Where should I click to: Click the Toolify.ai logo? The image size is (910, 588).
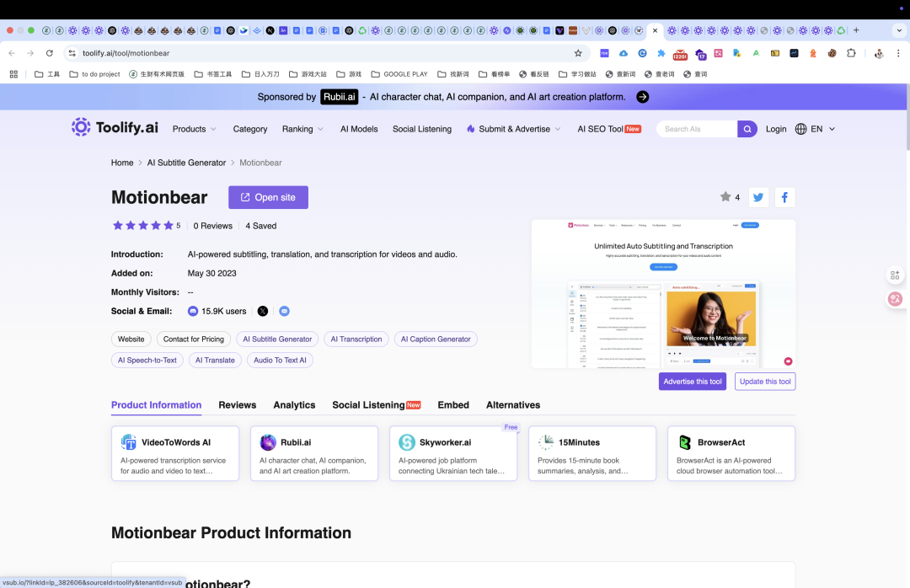[115, 128]
